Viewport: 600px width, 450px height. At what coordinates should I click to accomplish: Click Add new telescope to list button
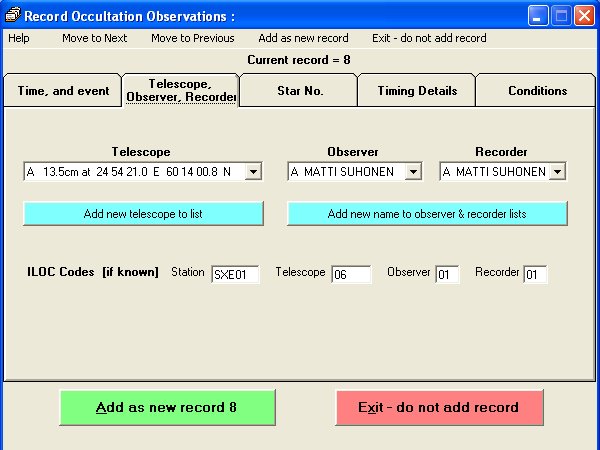coord(143,214)
